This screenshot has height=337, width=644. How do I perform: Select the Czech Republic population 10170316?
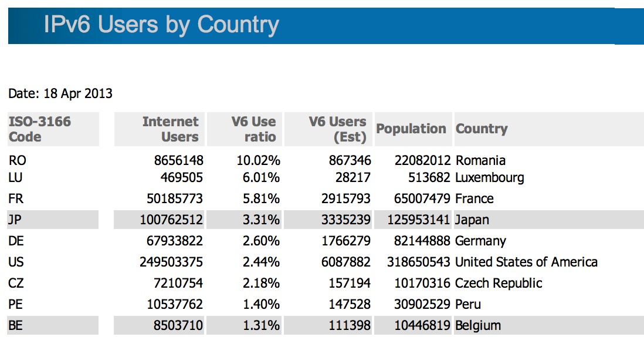click(x=422, y=283)
